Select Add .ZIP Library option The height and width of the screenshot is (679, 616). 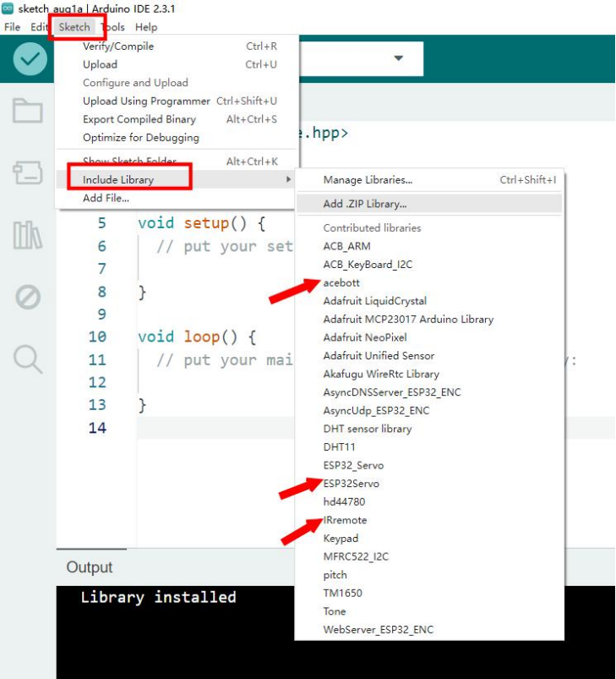(364, 204)
